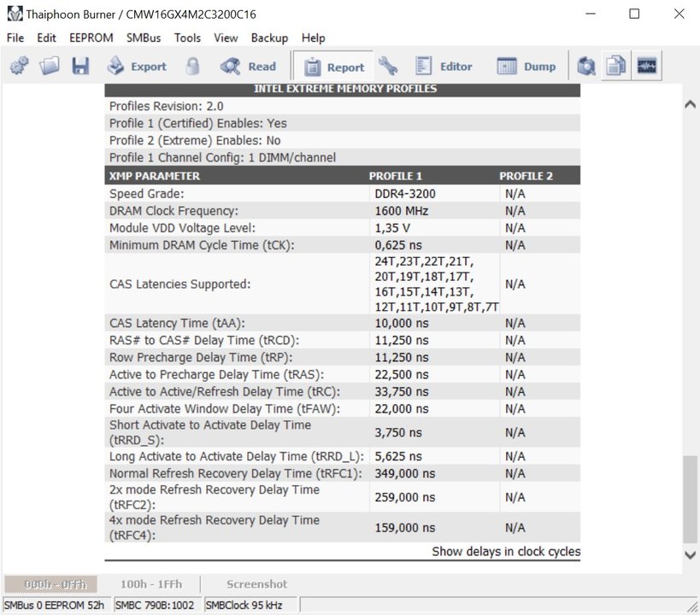Click the scrollbar down arrow
The height and width of the screenshot is (615, 700).
pos(691,555)
